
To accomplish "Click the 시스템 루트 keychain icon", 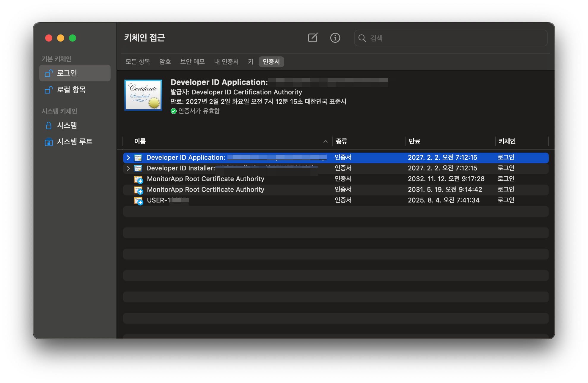I will (x=48, y=142).
